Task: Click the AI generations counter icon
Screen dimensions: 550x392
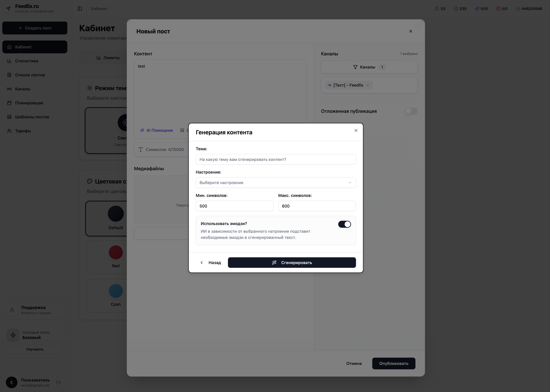Action: [x=477, y=9]
